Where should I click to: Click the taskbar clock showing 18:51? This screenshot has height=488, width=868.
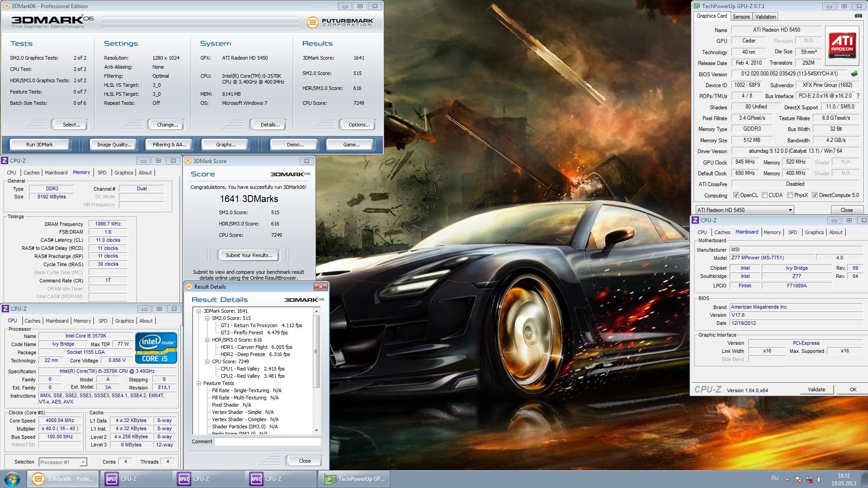click(x=843, y=479)
